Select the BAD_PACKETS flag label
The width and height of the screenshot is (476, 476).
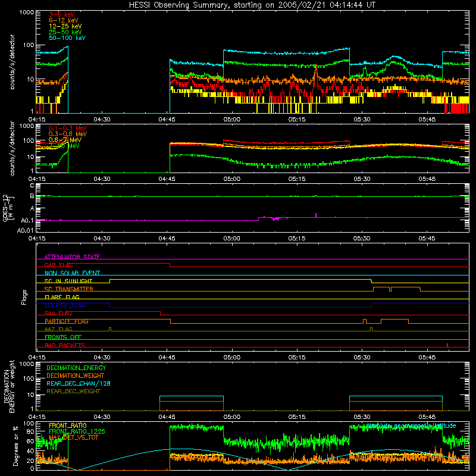[x=65, y=345]
